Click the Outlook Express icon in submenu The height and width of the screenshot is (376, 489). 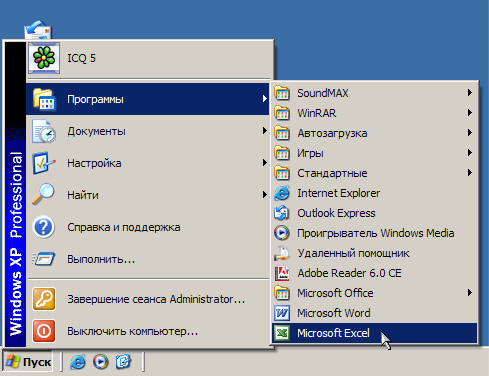click(282, 213)
